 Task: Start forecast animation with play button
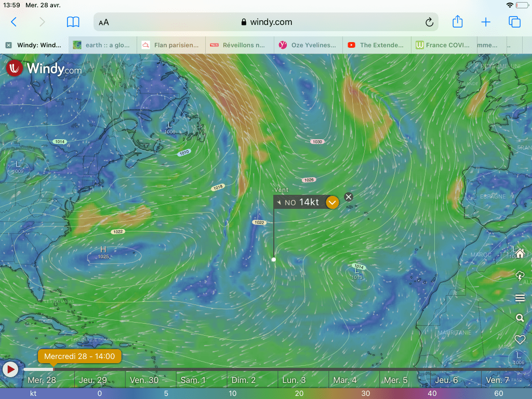click(x=10, y=369)
